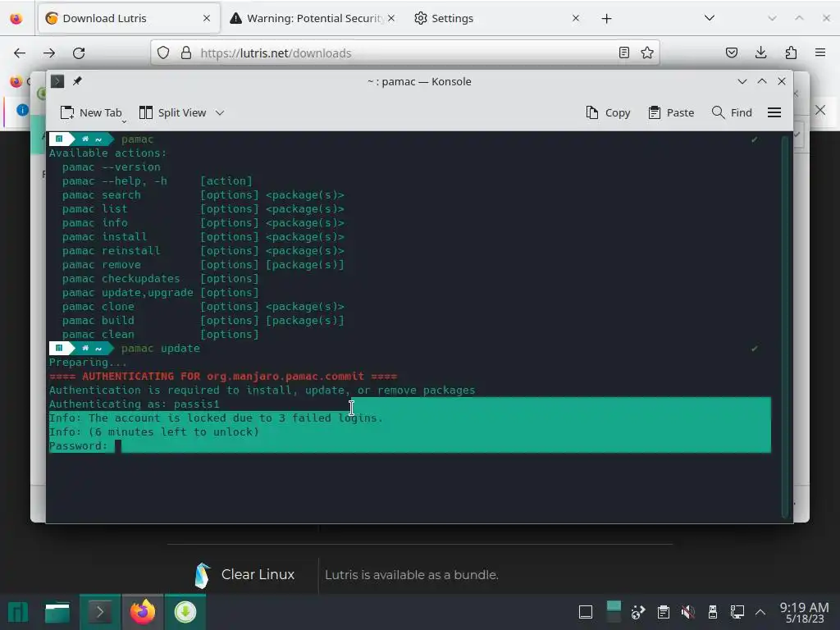The width and height of the screenshot is (840, 630).
Task: Expand the list all tabs chevron
Action: coord(710,18)
